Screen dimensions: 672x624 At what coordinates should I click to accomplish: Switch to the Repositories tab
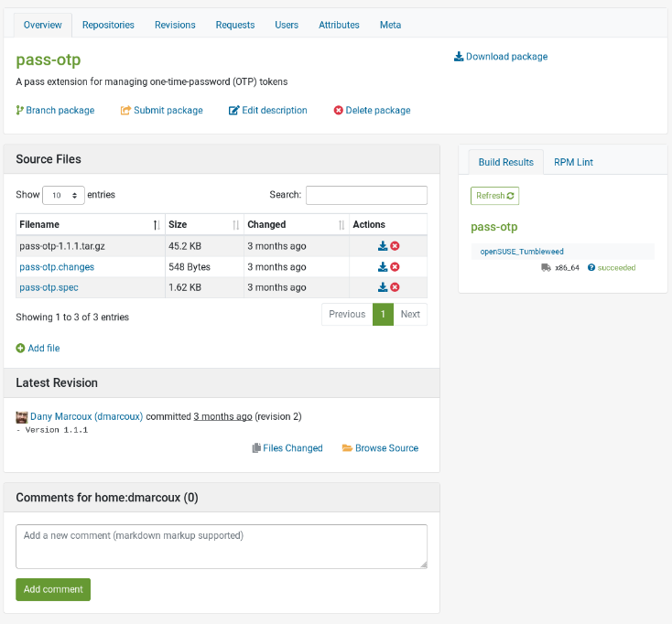108,25
